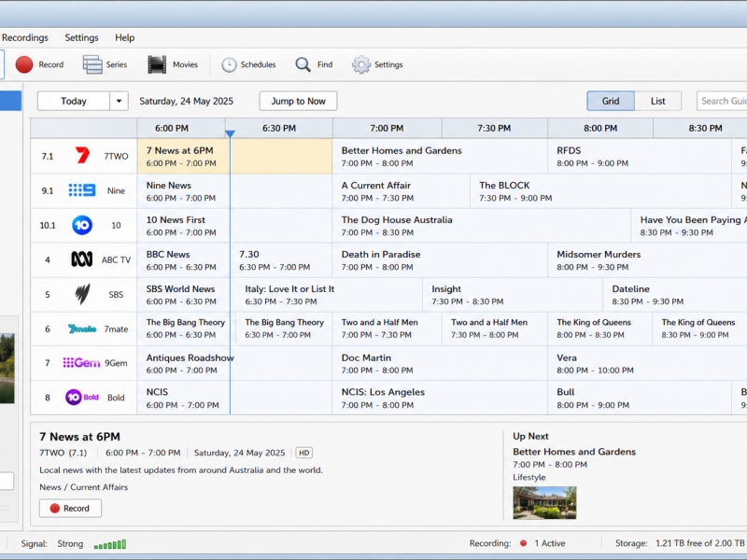Open the Help menu
This screenshot has height=560, width=747.
tap(125, 37)
